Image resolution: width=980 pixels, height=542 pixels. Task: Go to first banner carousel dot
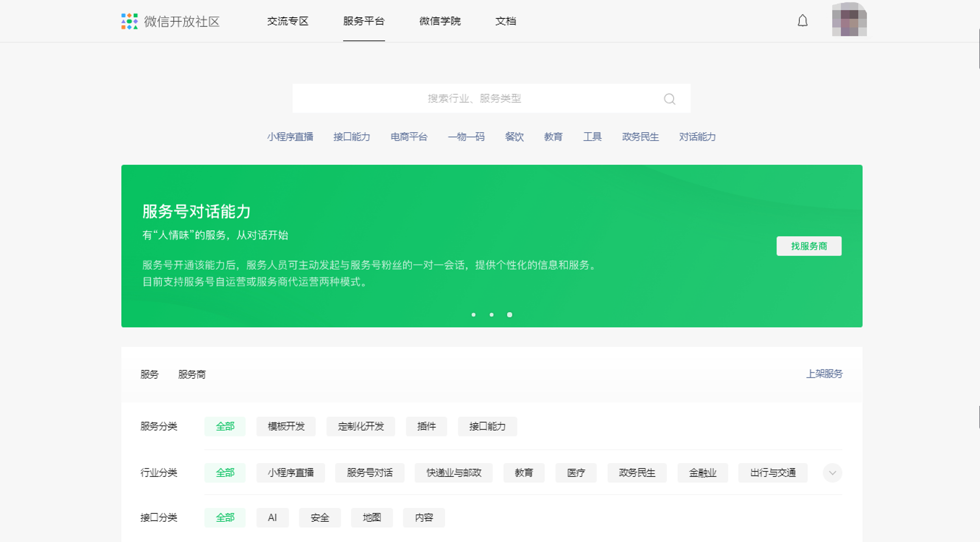[x=473, y=315]
